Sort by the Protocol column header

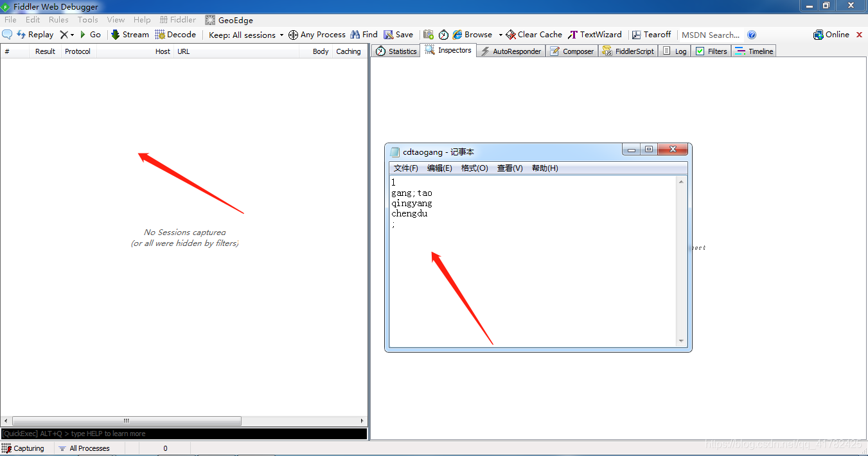click(79, 51)
